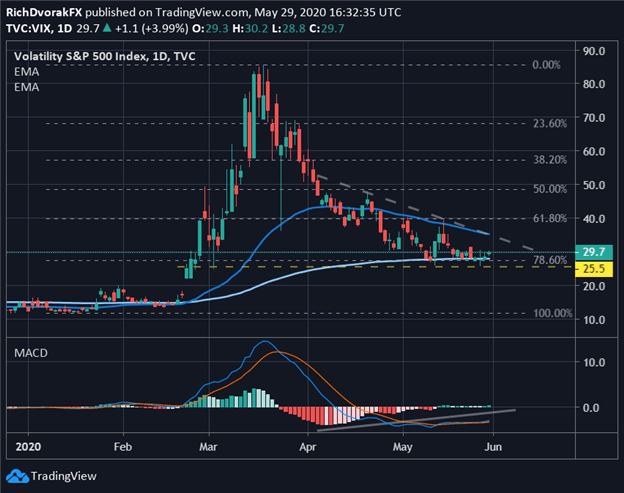Select the 50.00% Fibonacci level label
Image resolution: width=624 pixels, height=493 pixels.
550,189
